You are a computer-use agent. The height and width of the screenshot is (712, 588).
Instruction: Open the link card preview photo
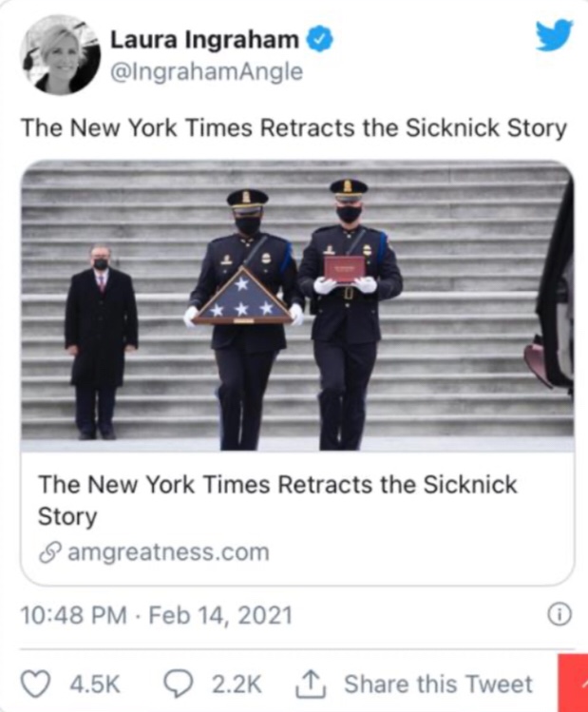pos(297,306)
